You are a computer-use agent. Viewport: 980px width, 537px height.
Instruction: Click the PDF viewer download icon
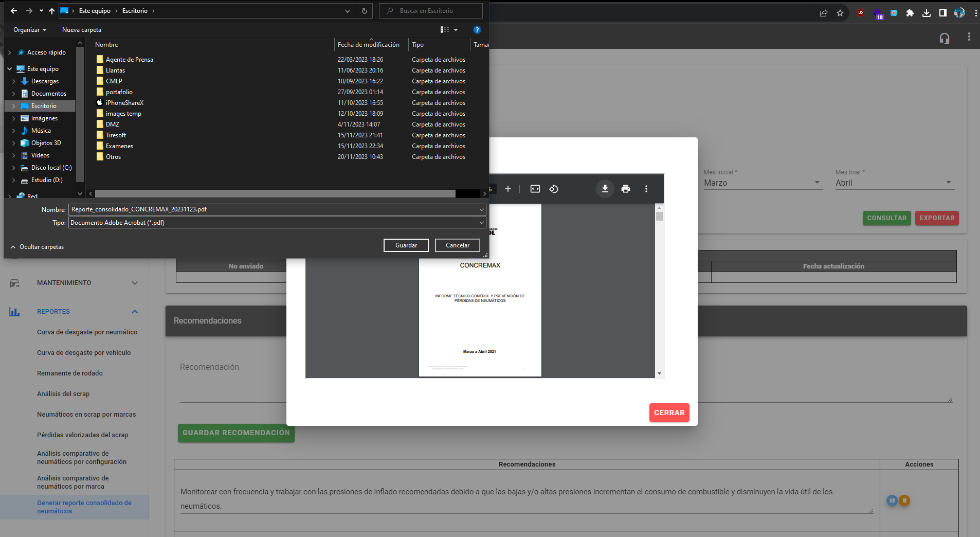click(605, 189)
